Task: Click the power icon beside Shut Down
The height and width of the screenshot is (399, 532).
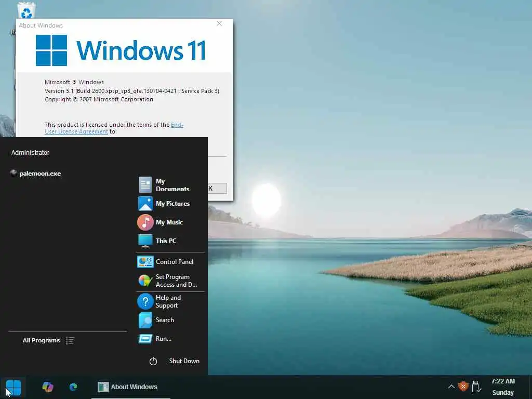Action: 153,361
